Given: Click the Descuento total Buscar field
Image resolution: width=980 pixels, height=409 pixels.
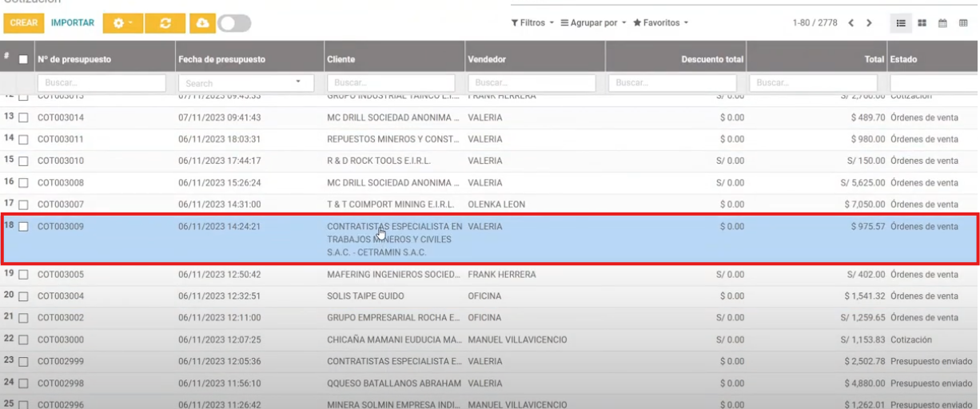Looking at the screenshot, I should click(x=672, y=83).
